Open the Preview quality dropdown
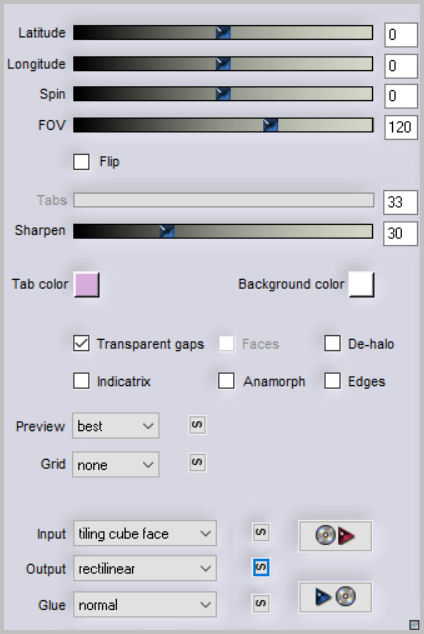 [116, 426]
